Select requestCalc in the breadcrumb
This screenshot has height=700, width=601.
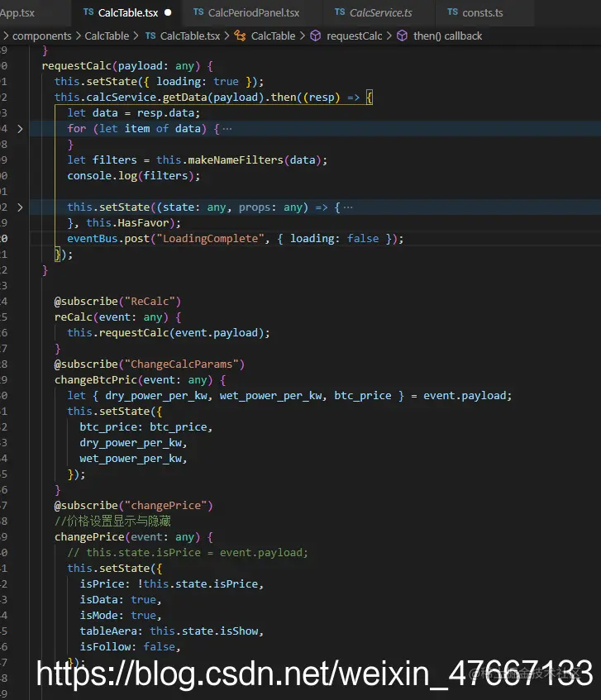pos(355,36)
